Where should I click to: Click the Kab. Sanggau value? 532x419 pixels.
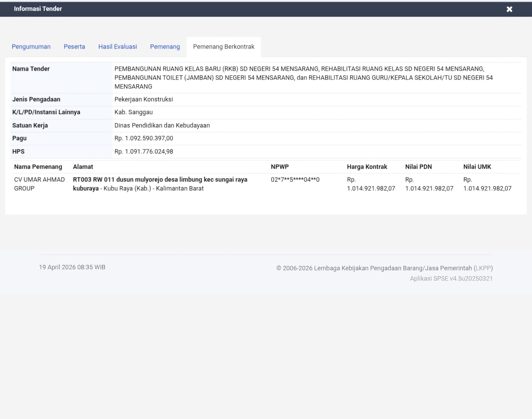click(x=133, y=112)
